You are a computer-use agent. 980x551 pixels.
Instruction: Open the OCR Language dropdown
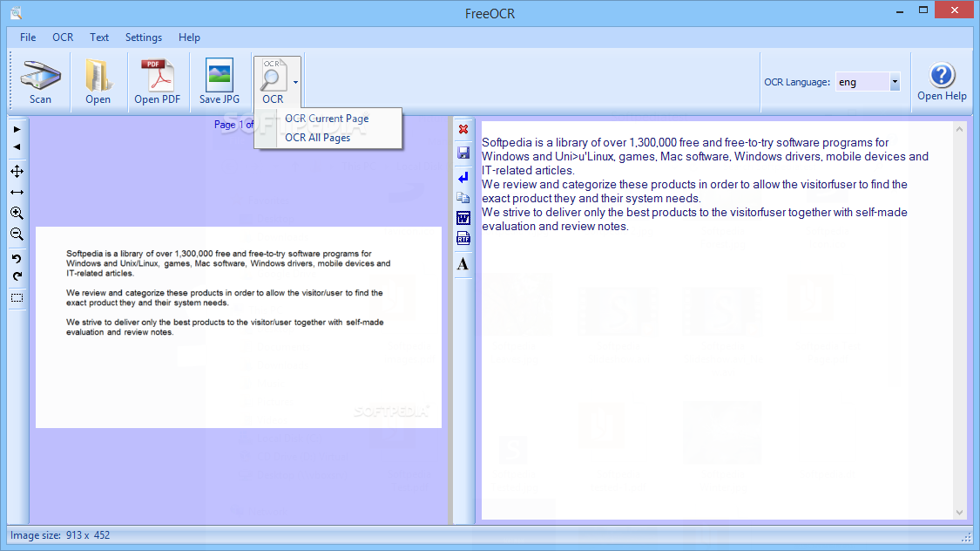(x=895, y=82)
